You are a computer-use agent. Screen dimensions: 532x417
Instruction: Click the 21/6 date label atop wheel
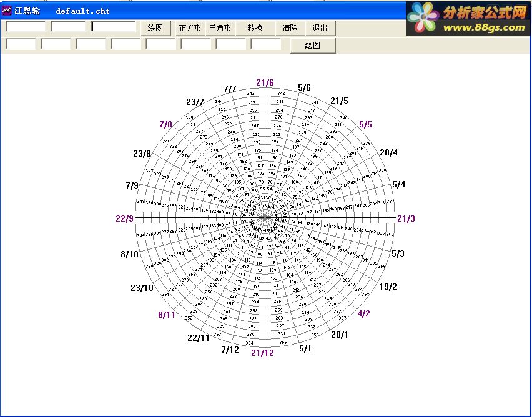[x=265, y=82]
